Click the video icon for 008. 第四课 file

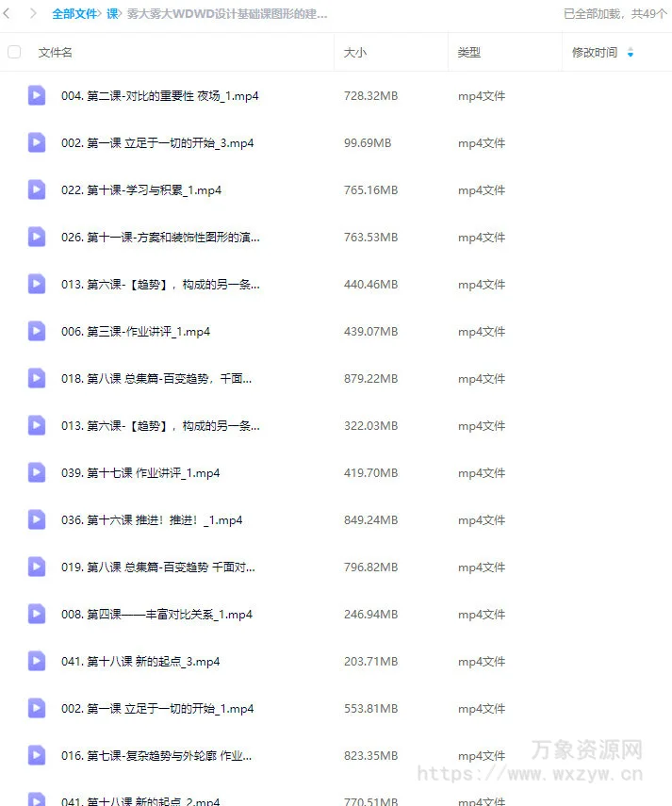click(37, 614)
